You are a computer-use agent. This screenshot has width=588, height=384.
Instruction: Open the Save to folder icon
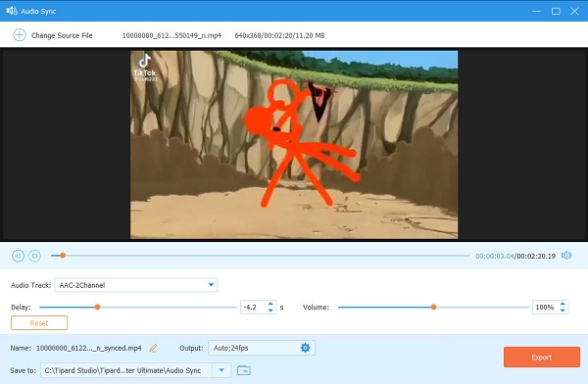pos(244,370)
